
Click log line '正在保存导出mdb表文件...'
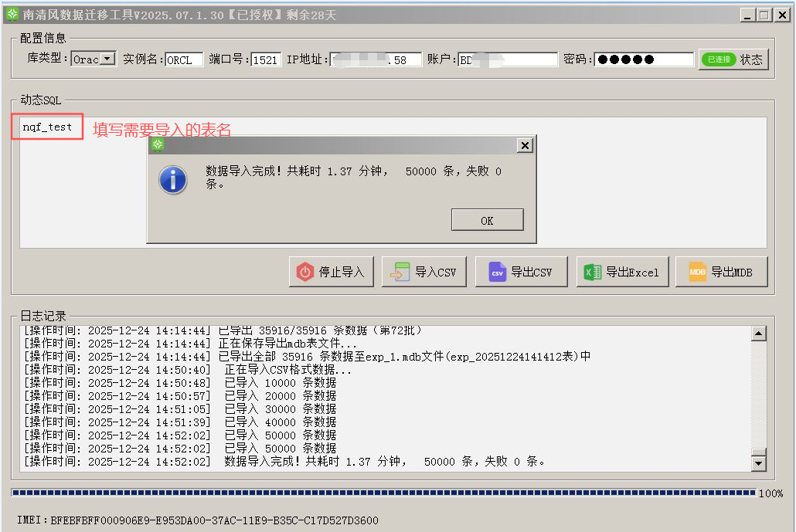[191, 344]
